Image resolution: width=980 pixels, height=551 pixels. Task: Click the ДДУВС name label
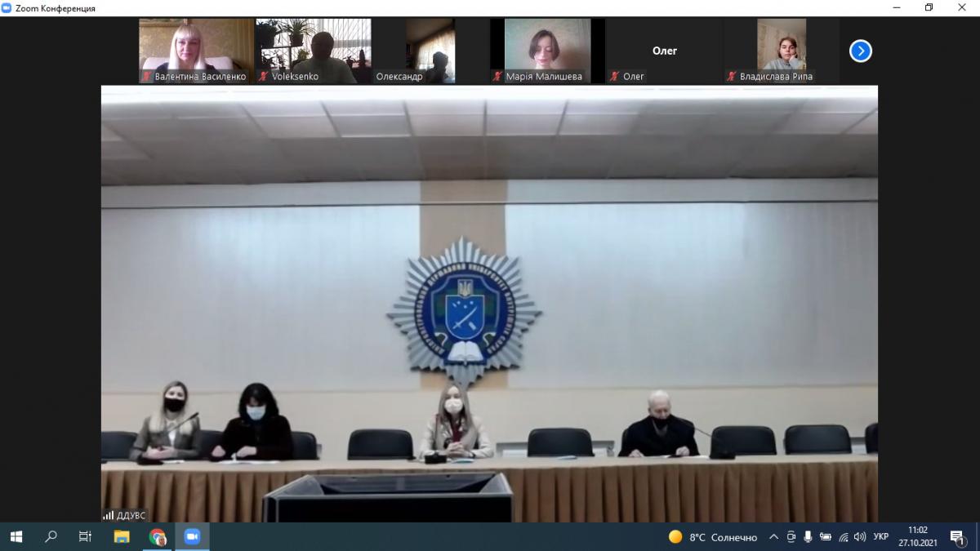pos(131,515)
